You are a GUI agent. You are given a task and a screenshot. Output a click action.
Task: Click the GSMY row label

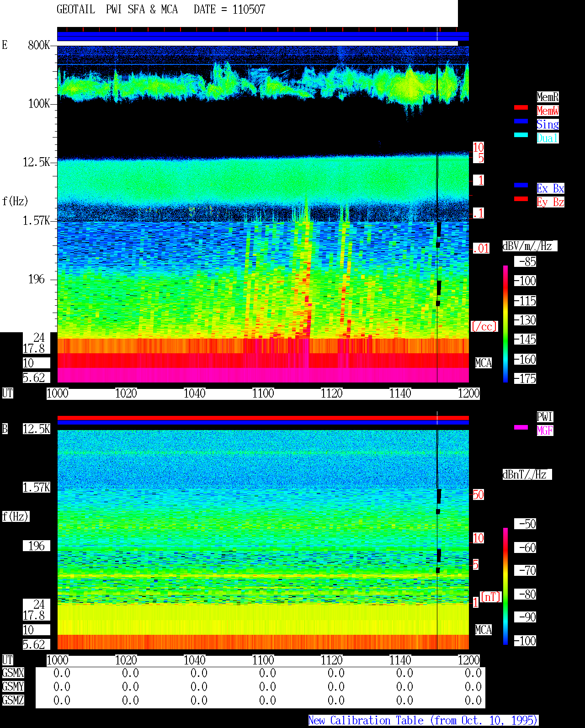[13, 686]
